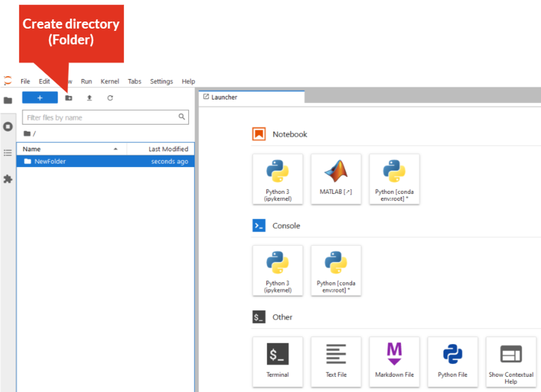This screenshot has width=541, height=392.
Task: Click the New Launcher plus button
Action: click(40, 98)
